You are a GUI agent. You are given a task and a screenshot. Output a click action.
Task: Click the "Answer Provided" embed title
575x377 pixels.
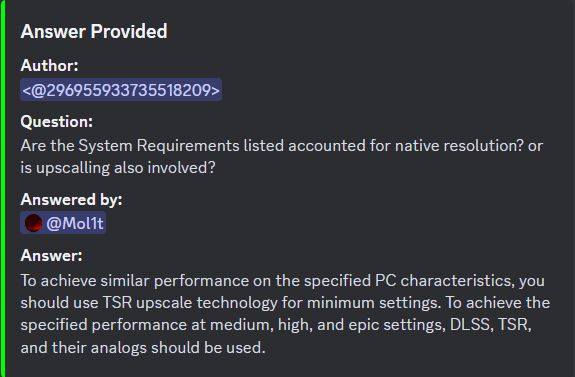tap(94, 31)
